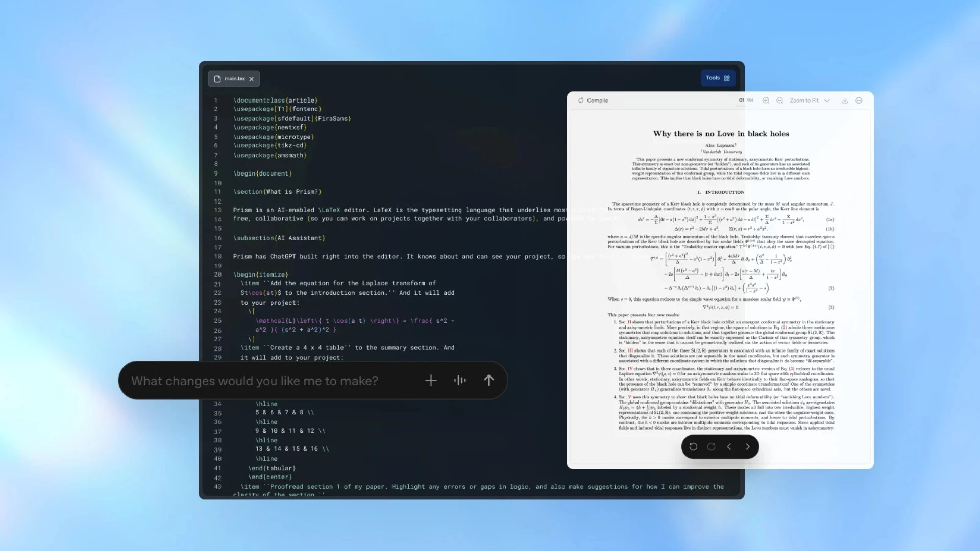Viewport: 980px width, 551px height.
Task: Redo with the clockwise arrow
Action: (711, 447)
